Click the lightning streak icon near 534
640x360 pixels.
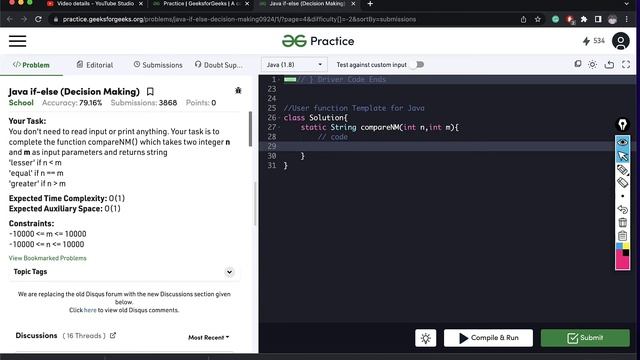586,41
